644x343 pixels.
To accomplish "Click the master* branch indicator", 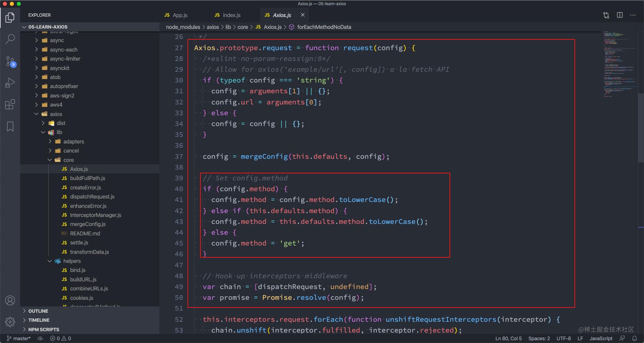I will click(x=20, y=338).
